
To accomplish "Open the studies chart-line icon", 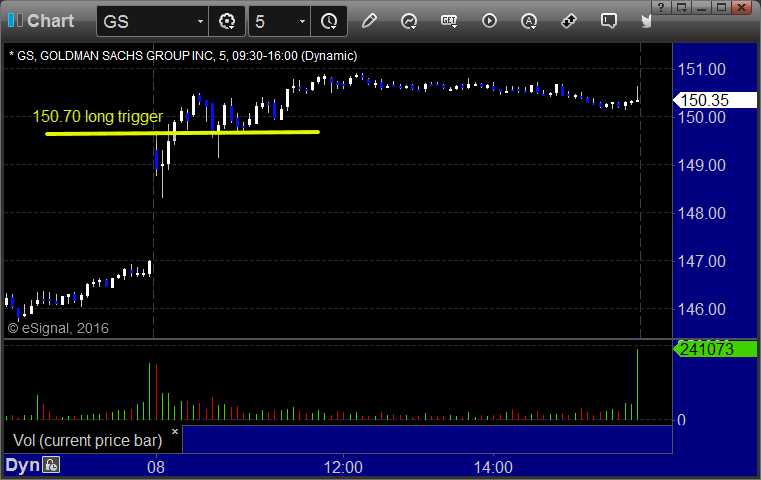I will (409, 21).
